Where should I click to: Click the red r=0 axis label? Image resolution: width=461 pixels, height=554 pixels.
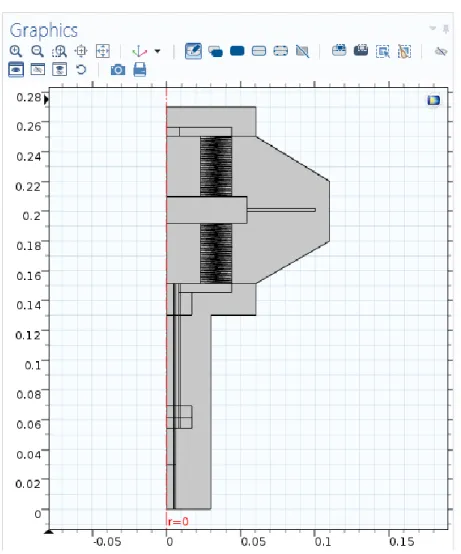pyautogui.click(x=178, y=521)
